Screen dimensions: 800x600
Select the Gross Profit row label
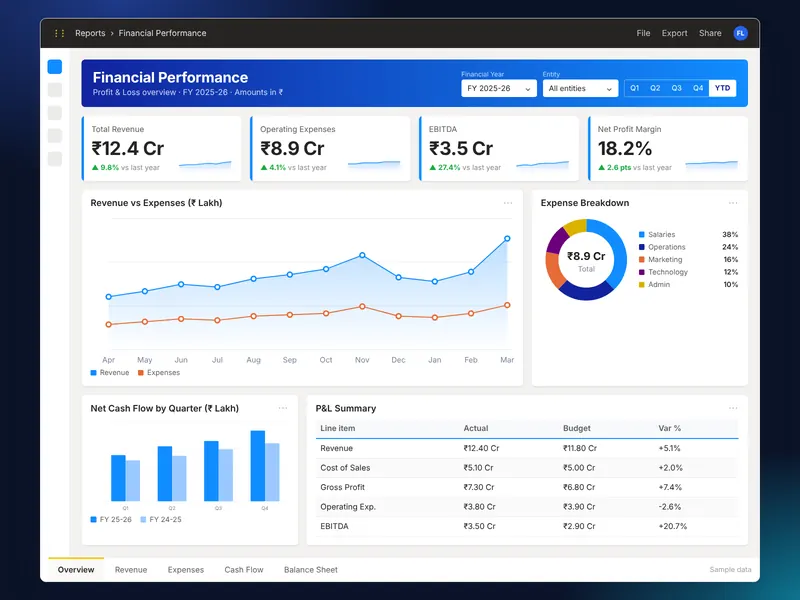[342, 487]
